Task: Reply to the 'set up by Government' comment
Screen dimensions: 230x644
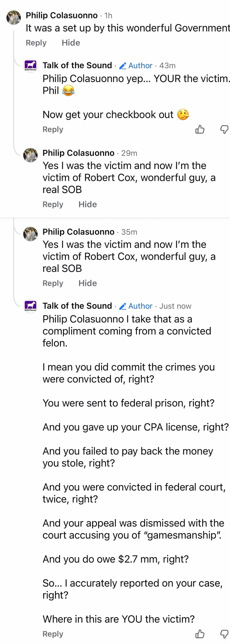Action: (x=36, y=43)
